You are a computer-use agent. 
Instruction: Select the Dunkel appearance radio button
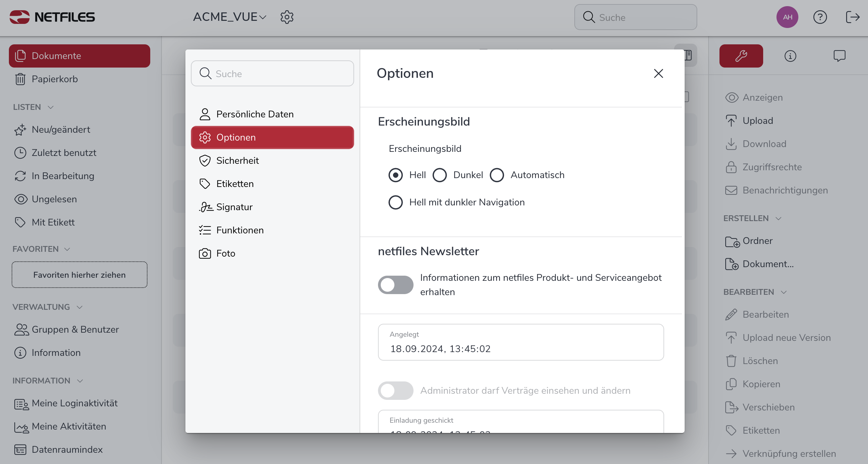(440, 175)
